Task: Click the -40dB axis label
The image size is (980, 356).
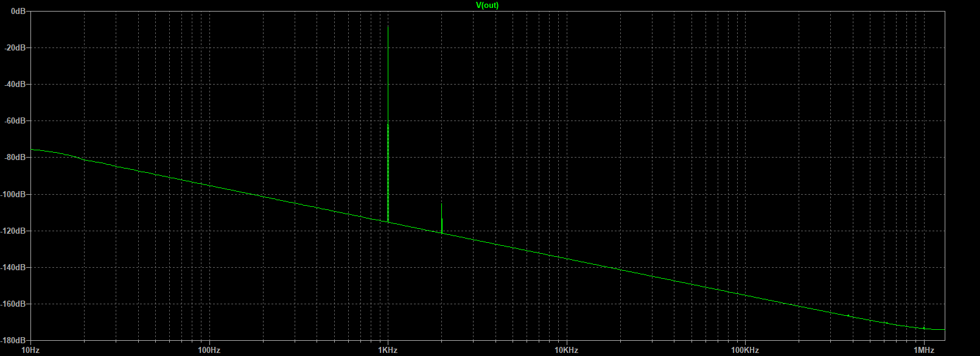Action: pyautogui.click(x=16, y=84)
